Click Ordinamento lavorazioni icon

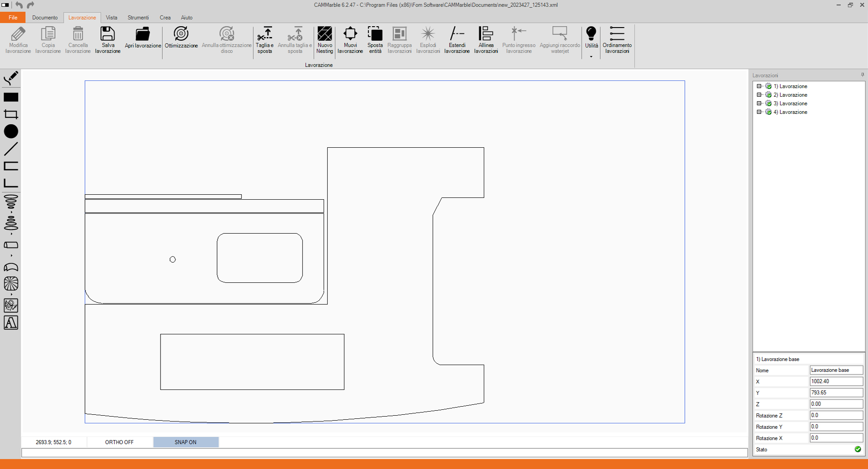click(617, 34)
